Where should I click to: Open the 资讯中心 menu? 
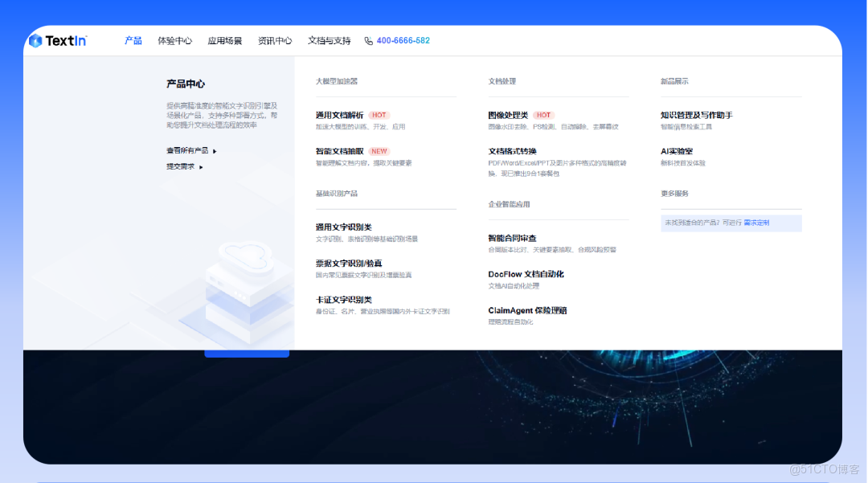pyautogui.click(x=274, y=40)
